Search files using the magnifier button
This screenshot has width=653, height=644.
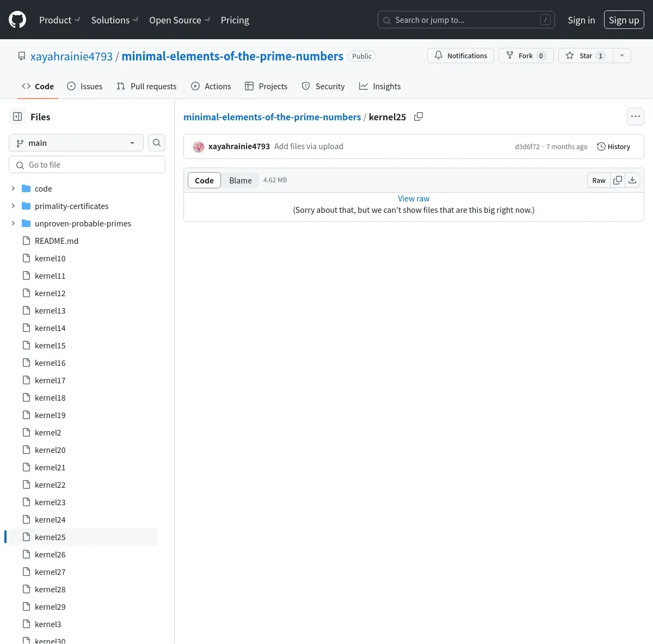[x=157, y=143]
